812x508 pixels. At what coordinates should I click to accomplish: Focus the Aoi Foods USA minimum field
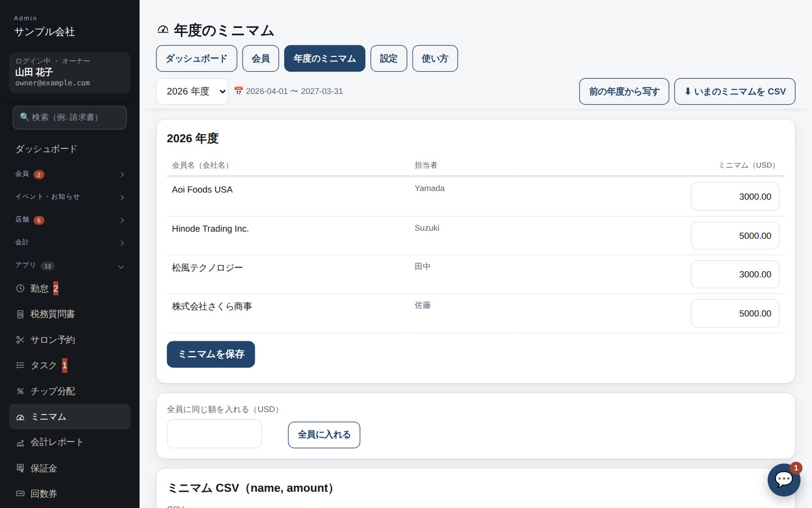click(735, 197)
